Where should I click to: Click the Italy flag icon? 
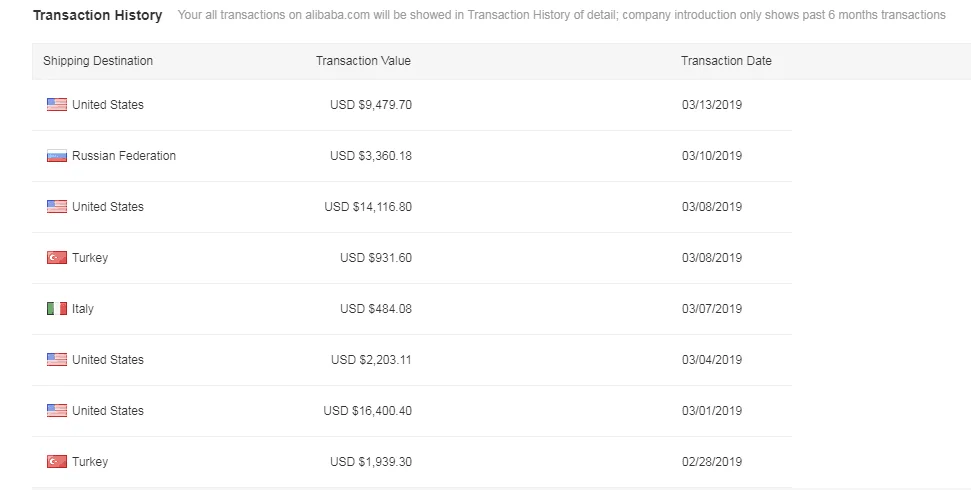(57, 309)
